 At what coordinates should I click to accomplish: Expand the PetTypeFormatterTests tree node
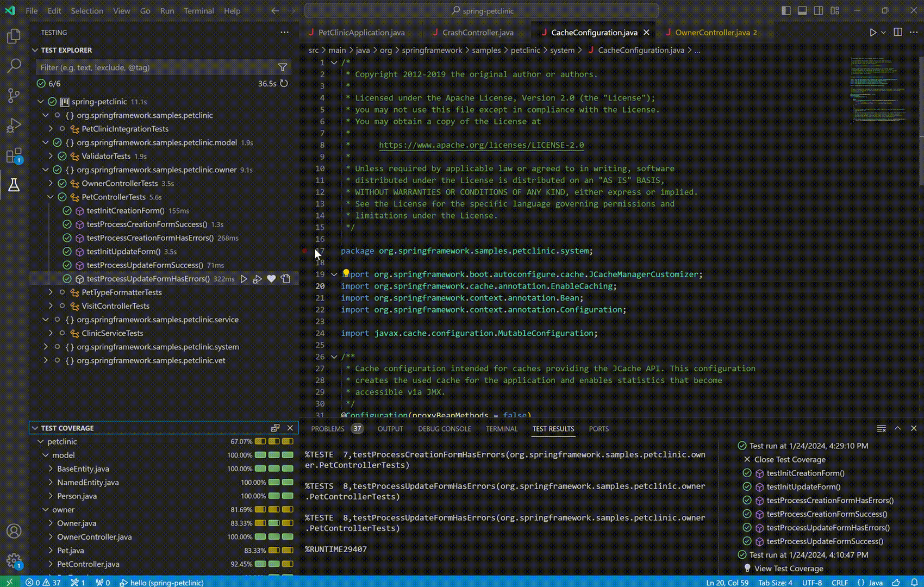click(51, 292)
